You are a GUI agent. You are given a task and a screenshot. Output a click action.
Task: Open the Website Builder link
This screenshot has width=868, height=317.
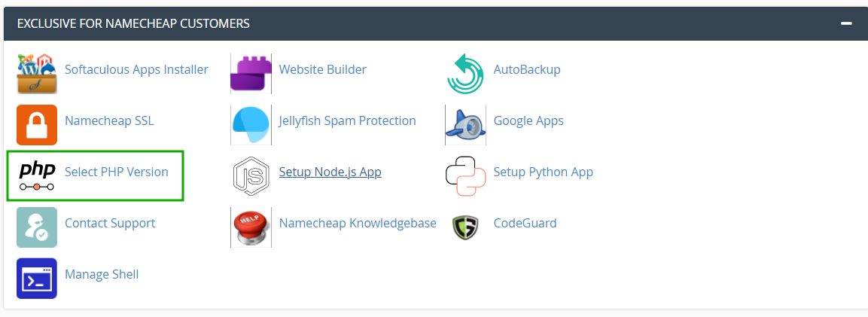[x=322, y=70]
